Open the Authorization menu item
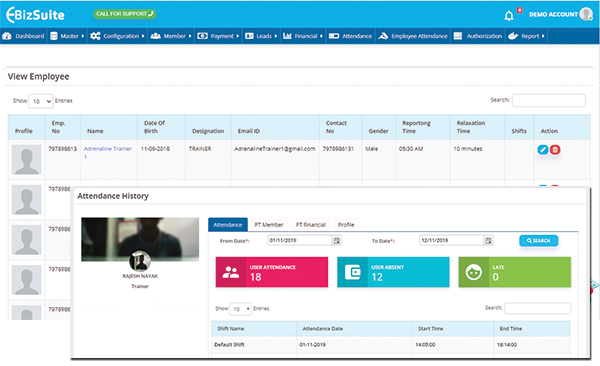This screenshot has width=600, height=366. pyautogui.click(x=484, y=36)
